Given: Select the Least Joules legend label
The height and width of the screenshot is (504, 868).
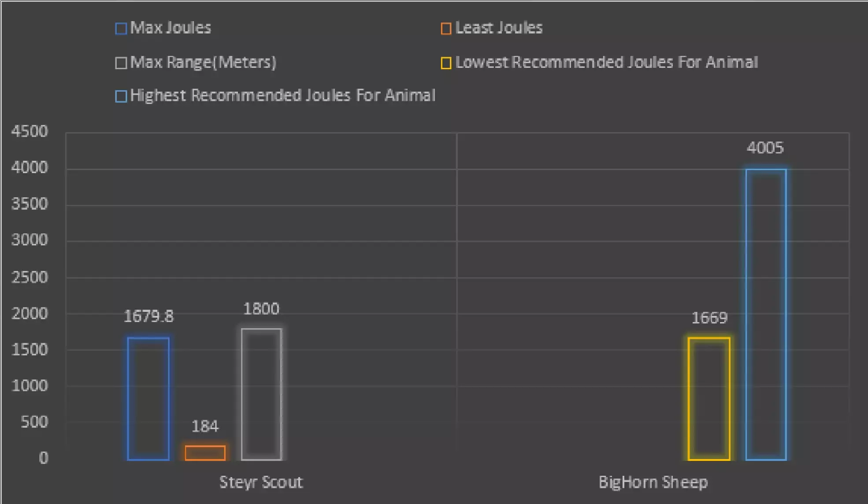Looking at the screenshot, I should 499,28.
